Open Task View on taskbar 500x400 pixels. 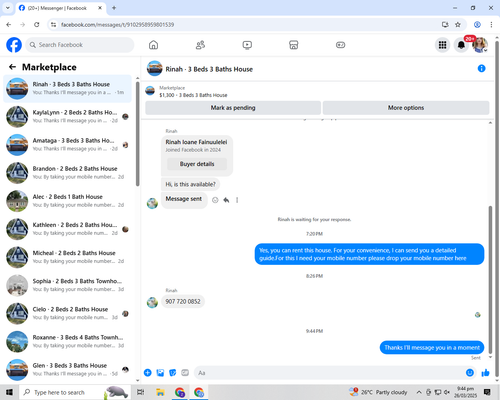(141, 392)
